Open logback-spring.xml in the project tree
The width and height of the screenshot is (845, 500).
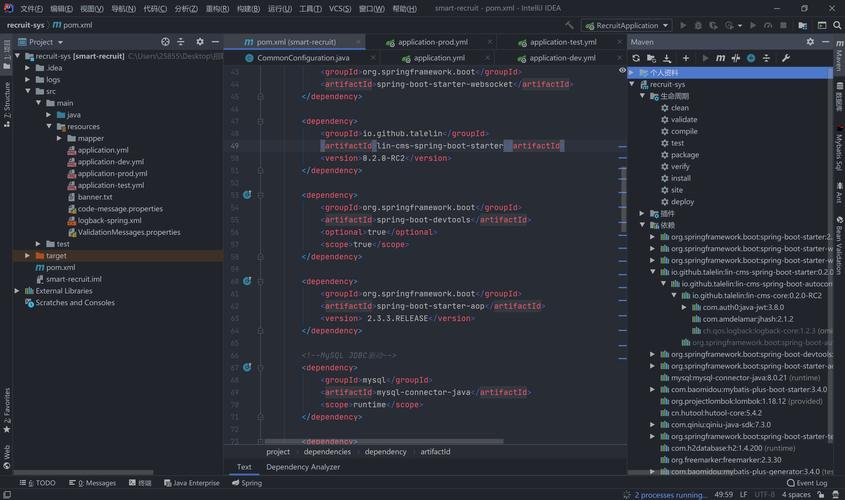tap(110, 220)
